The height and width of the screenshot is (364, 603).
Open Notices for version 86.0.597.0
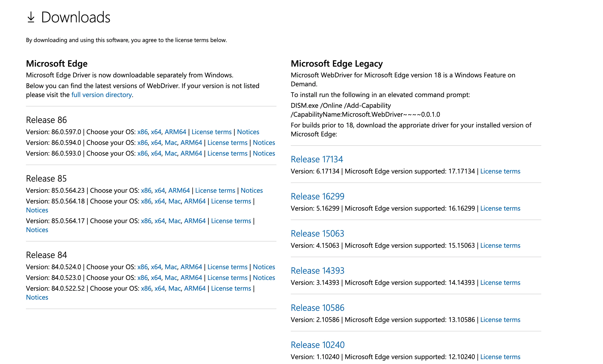click(x=248, y=132)
